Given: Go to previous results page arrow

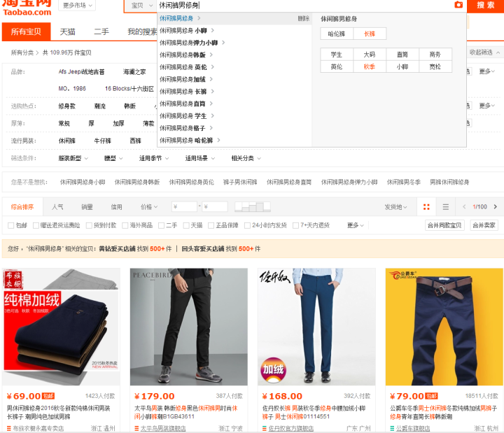Looking at the screenshot, I should pos(464,206).
